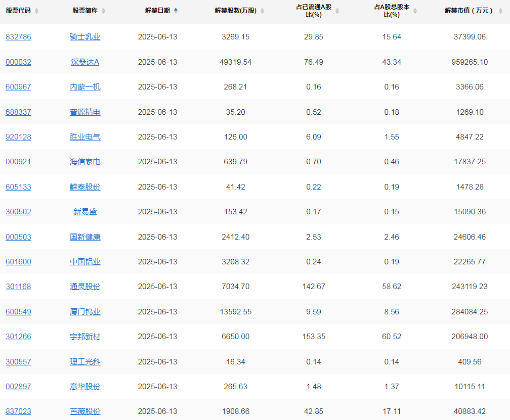Open stock code 600967 link
The height and width of the screenshot is (420, 510).
[x=18, y=87]
